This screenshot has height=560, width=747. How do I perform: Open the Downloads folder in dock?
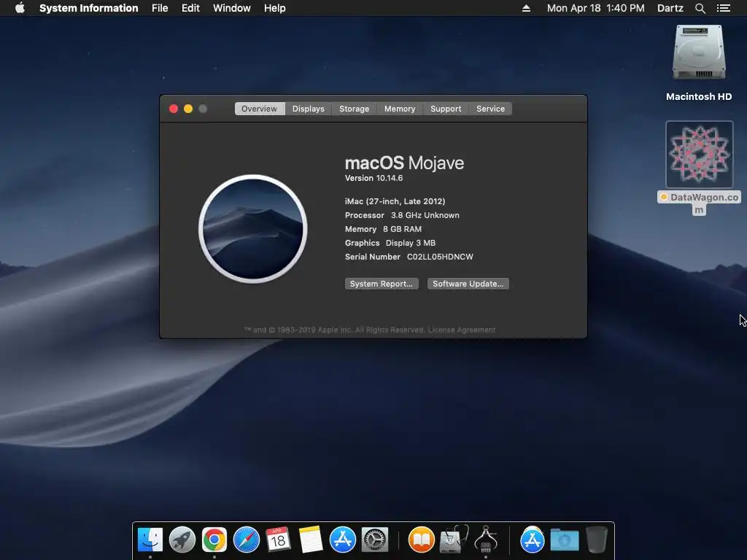(x=565, y=540)
